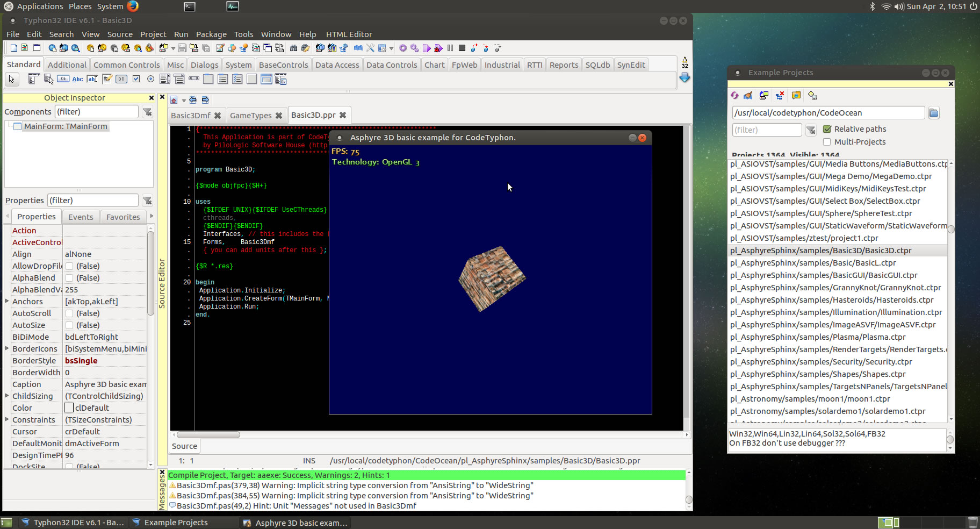Click the Run with debugger bug icon
Viewport: 980px width, 529px height.
pyautogui.click(x=438, y=48)
